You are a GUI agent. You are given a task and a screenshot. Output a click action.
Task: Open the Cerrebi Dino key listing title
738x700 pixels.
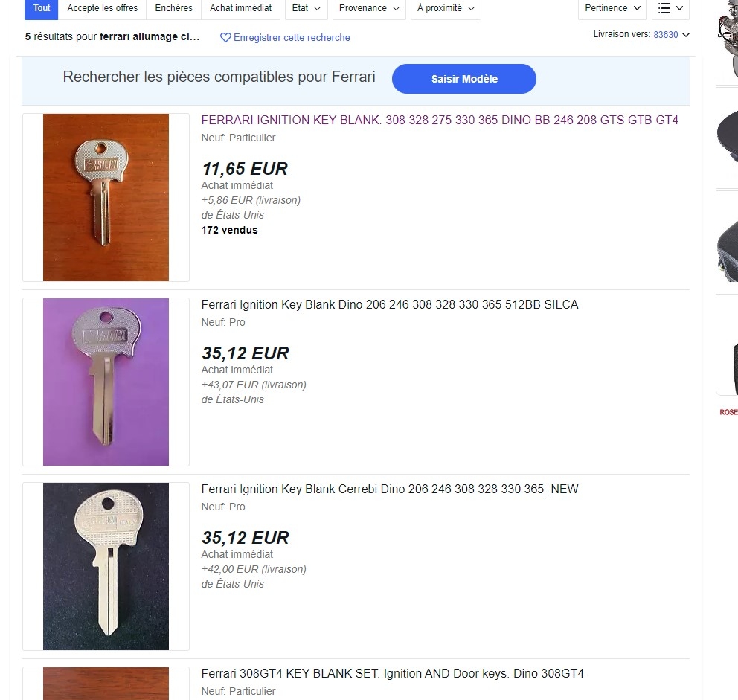click(390, 489)
